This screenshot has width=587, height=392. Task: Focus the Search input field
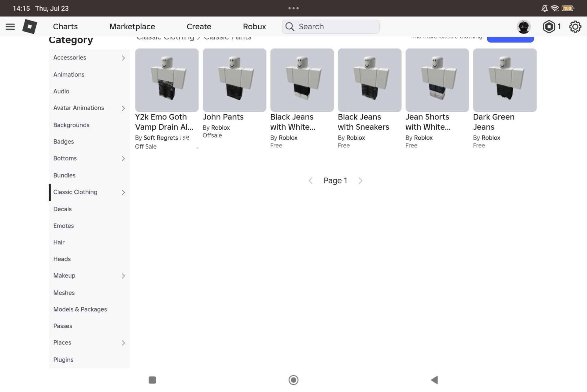(x=330, y=27)
